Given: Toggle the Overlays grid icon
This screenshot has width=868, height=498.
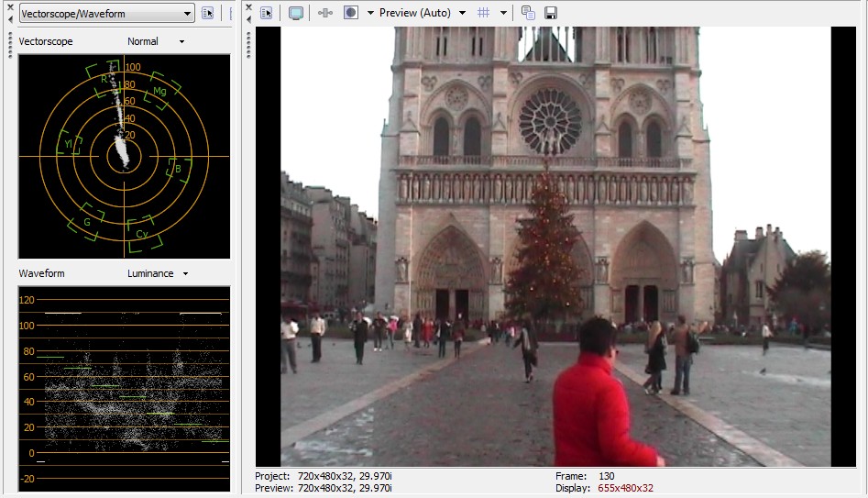Looking at the screenshot, I should coord(483,13).
